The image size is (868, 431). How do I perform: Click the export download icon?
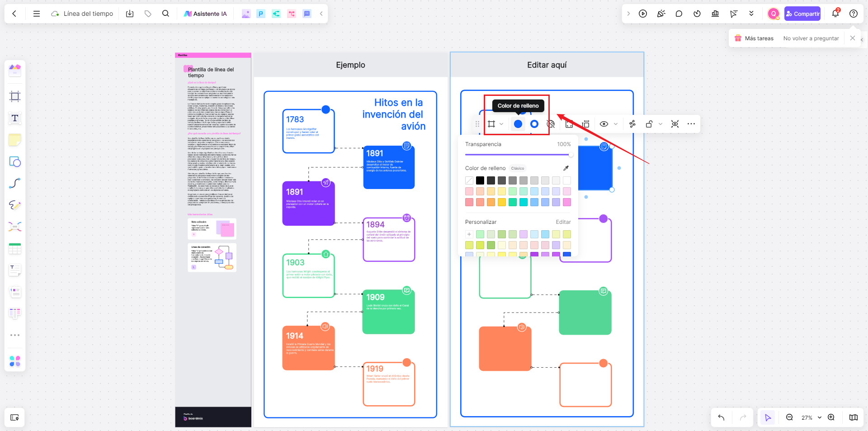130,14
